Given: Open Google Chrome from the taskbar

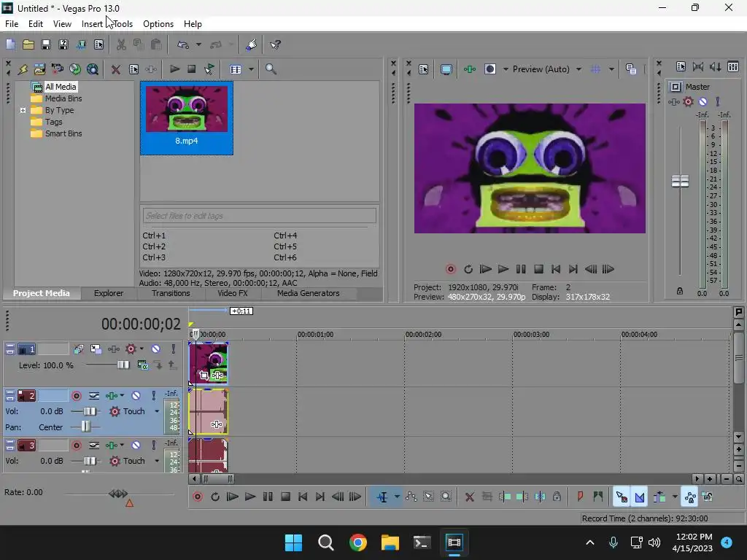Looking at the screenshot, I should (357, 542).
